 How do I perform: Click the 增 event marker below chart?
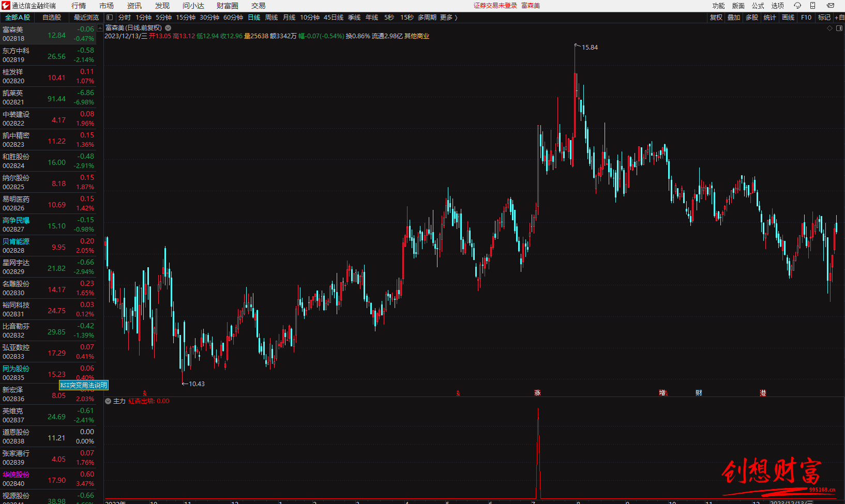point(662,393)
